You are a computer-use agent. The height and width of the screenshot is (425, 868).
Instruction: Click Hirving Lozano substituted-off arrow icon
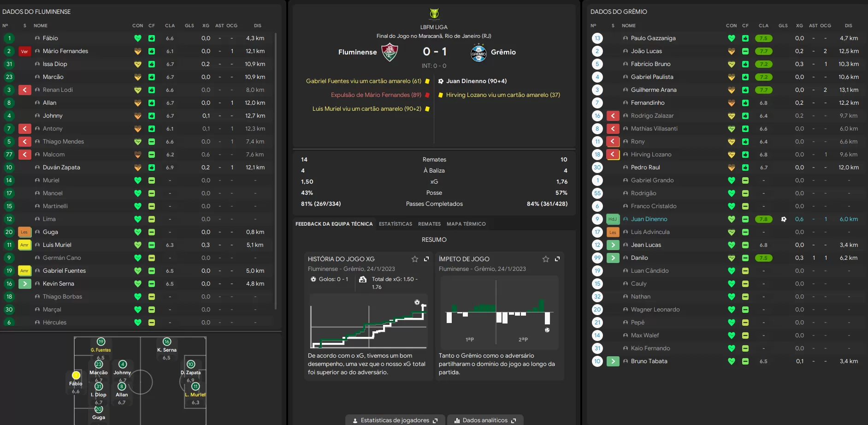coord(613,155)
